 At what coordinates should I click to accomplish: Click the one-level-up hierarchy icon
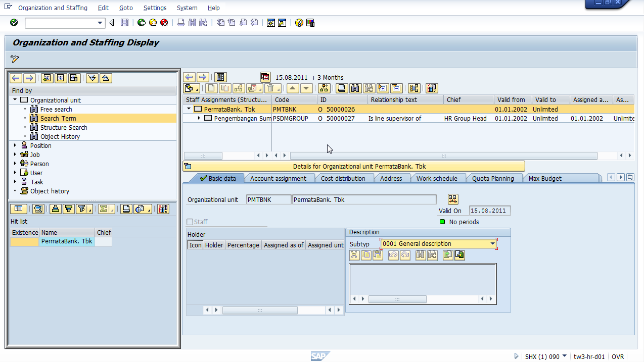[325, 88]
